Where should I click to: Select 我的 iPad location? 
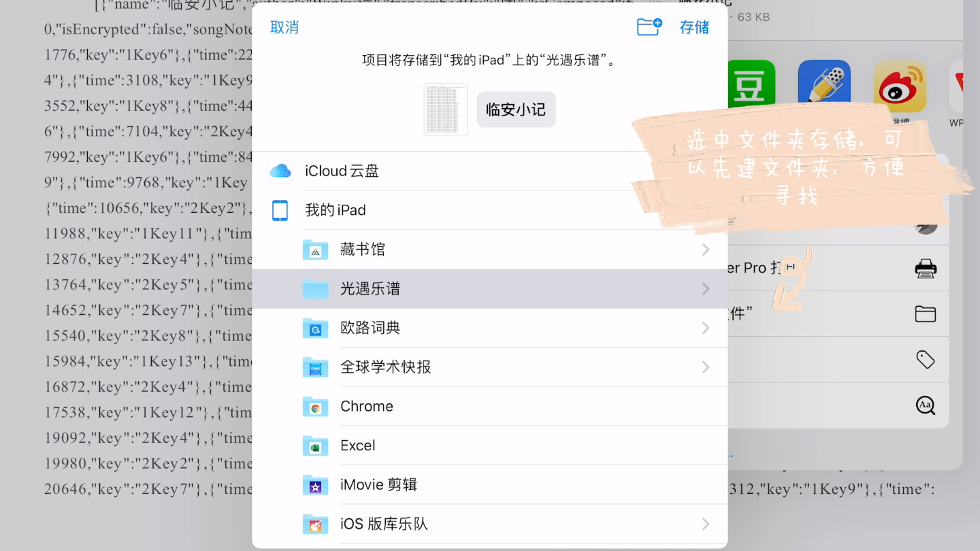[x=490, y=210]
